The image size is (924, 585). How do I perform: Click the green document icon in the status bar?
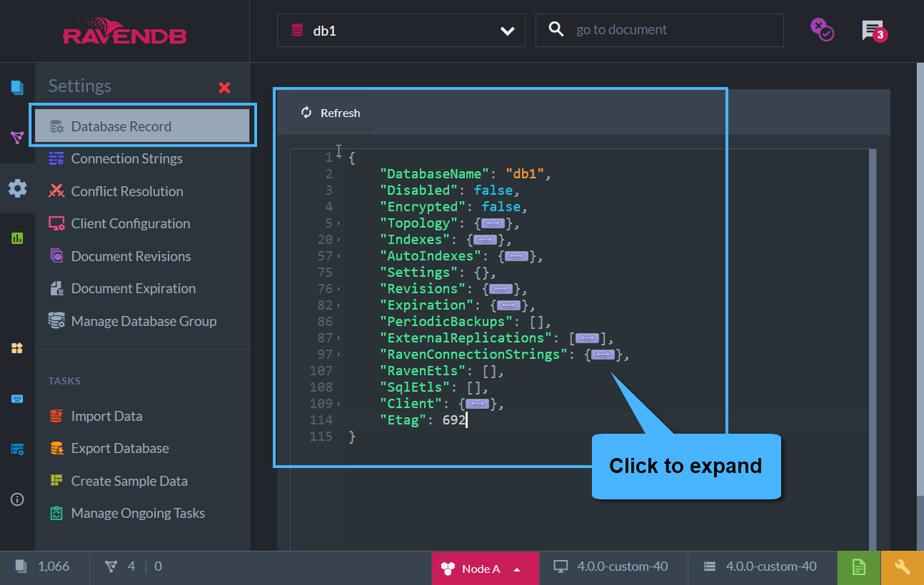click(859, 568)
